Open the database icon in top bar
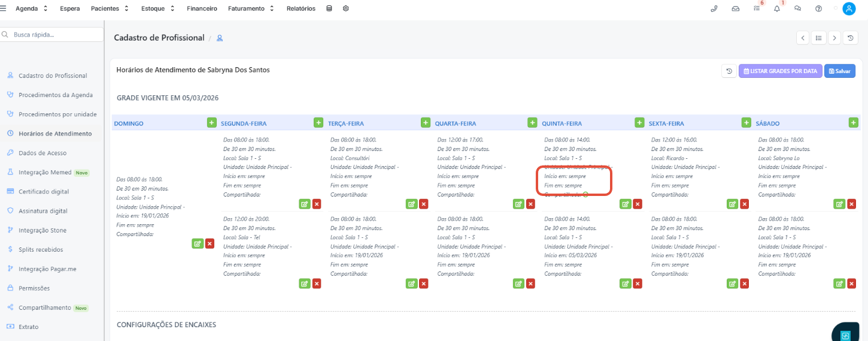This screenshot has height=341, width=868. 329,9
